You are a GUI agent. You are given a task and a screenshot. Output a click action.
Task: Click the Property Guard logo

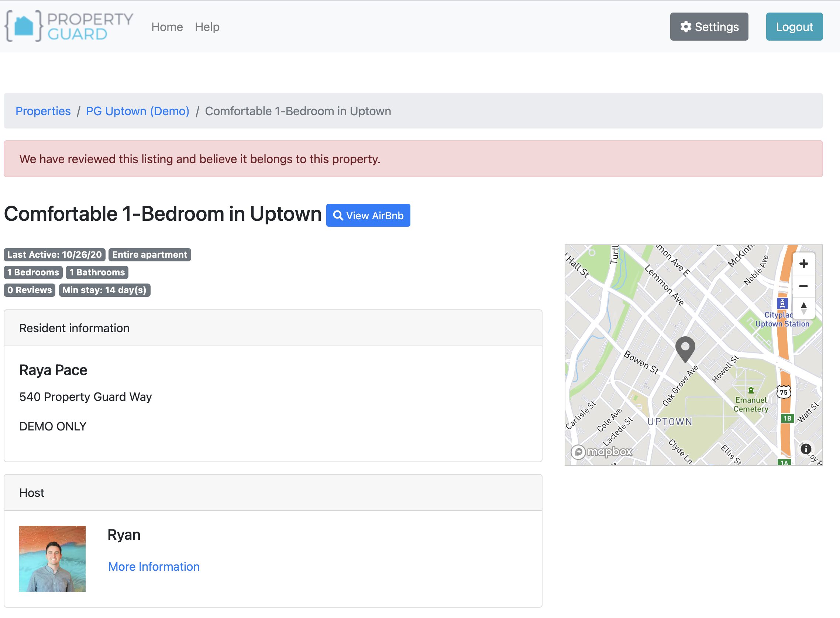pyautogui.click(x=69, y=26)
